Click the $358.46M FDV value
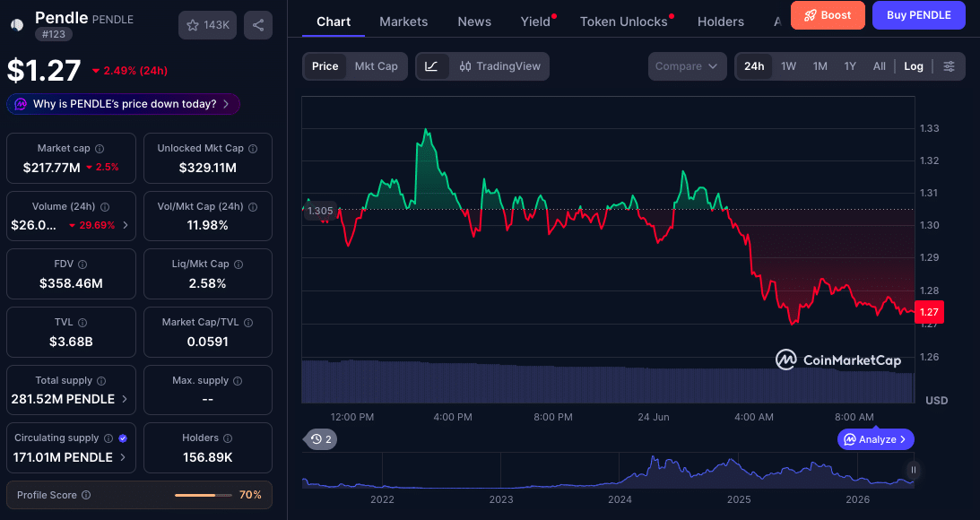 point(71,283)
